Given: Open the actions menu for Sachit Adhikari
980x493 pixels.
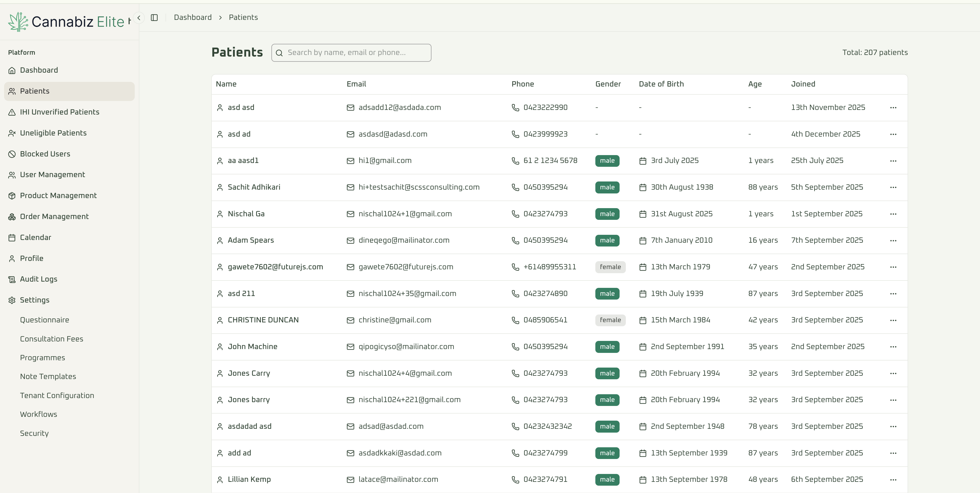Looking at the screenshot, I should (894, 187).
